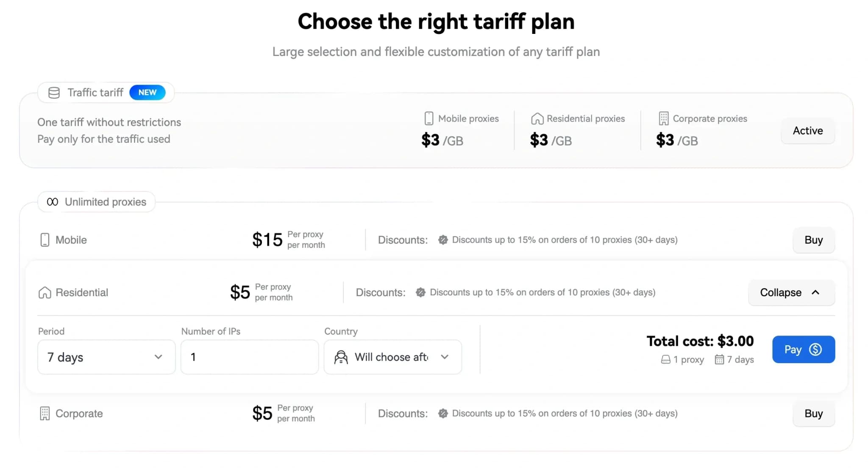The width and height of the screenshot is (868, 472).
Task: Click the Residential row house icon
Action: point(45,293)
